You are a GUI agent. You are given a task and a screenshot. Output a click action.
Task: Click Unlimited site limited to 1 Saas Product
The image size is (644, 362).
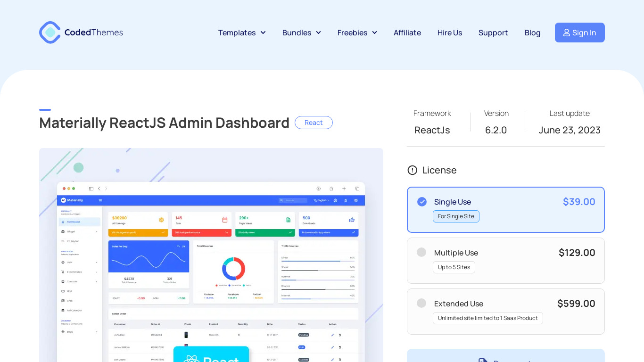pyautogui.click(x=488, y=318)
